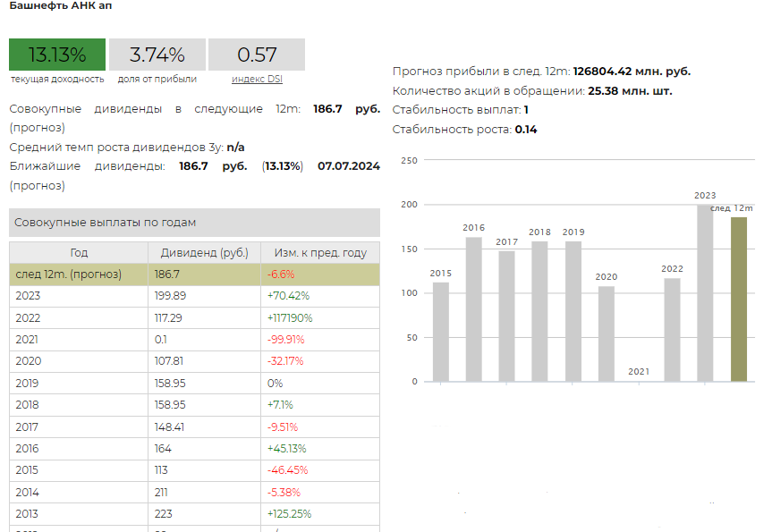Click the 2019 bar in the chart
The width and height of the screenshot is (772, 532).
tap(573, 311)
